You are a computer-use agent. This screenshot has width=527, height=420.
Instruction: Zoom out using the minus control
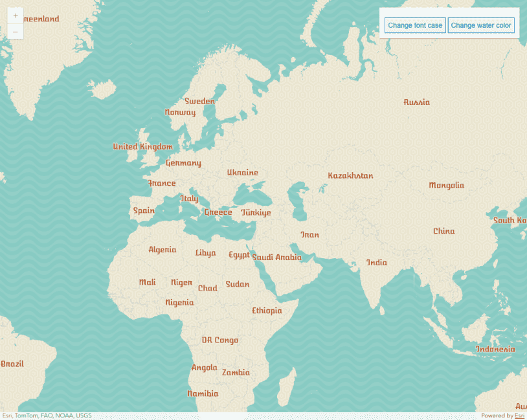[15, 31]
